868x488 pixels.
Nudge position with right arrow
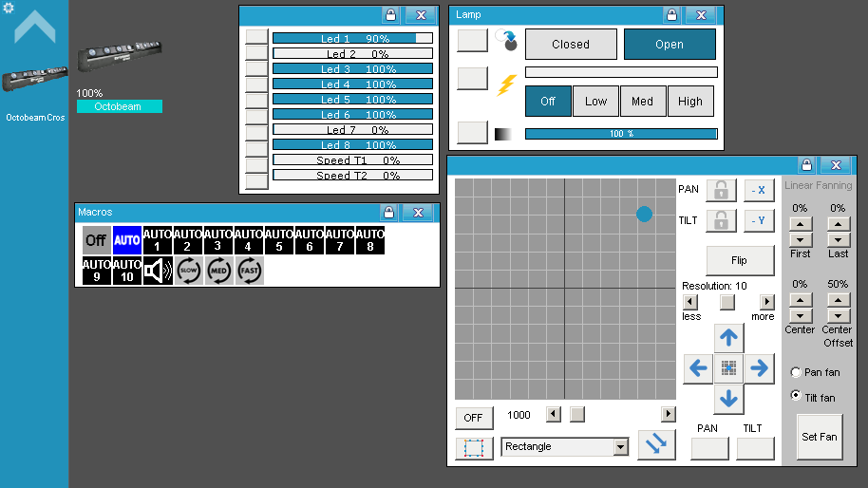(x=759, y=368)
